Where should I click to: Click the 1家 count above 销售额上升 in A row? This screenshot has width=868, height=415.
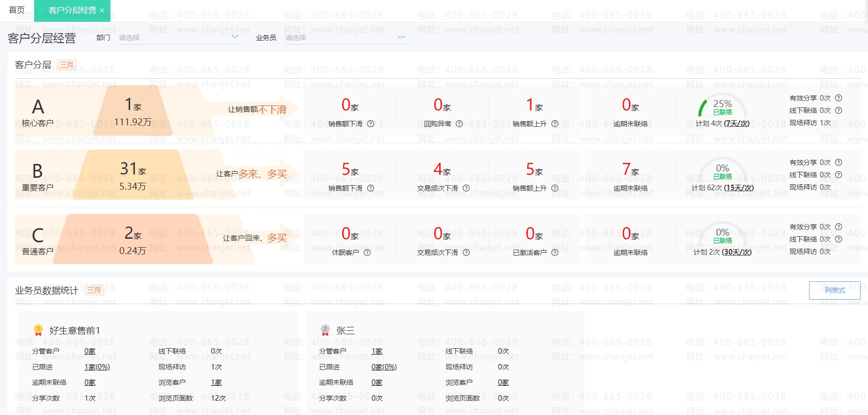(534, 105)
